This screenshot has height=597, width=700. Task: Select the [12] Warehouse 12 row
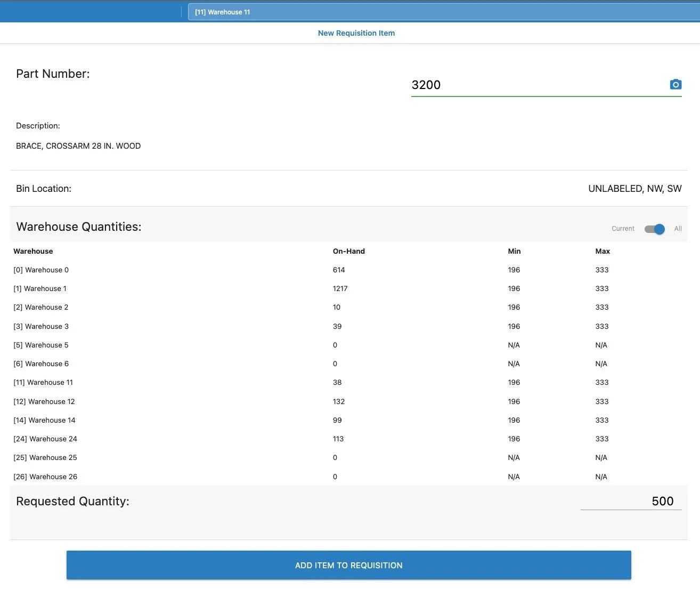coord(349,401)
